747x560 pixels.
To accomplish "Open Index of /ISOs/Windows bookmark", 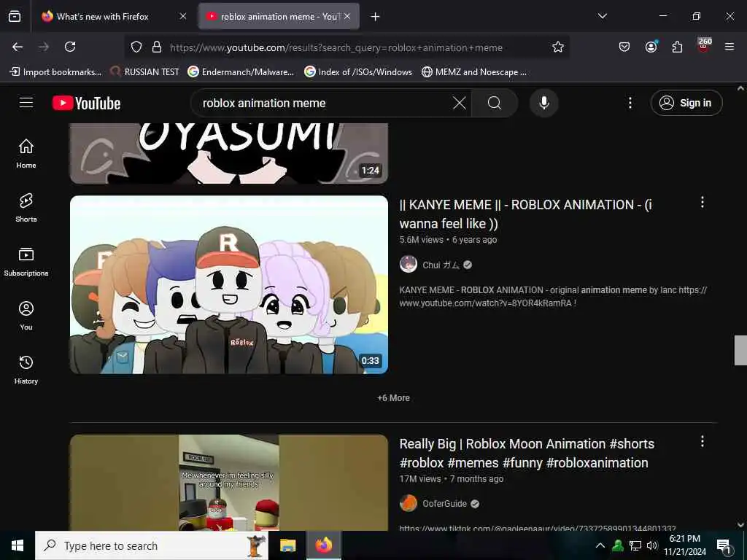I will click(359, 72).
